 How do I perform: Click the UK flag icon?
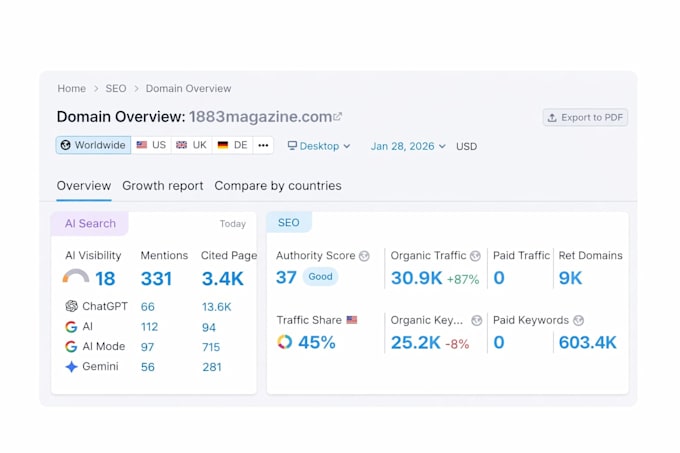point(182,145)
